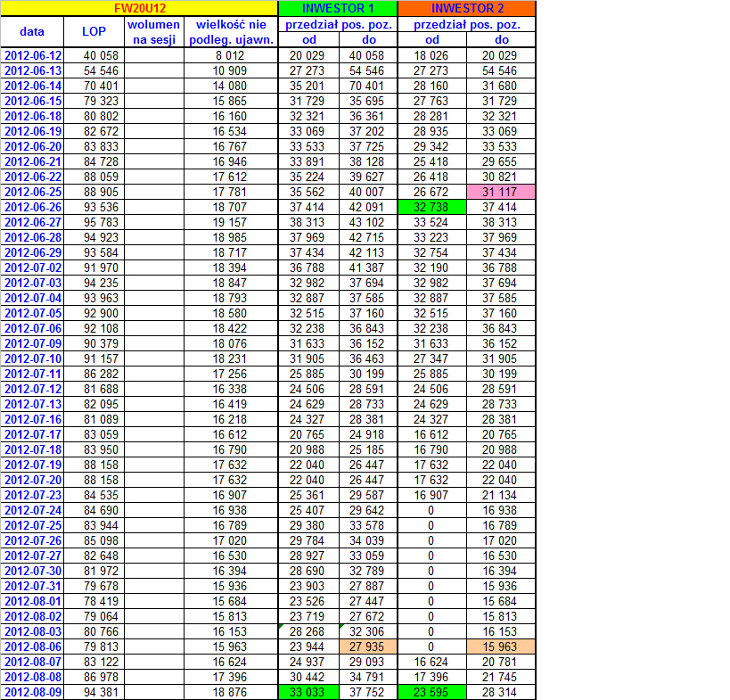The image size is (730, 700).
Task: Select the orange INWESTOR 2 header
Action: tap(466, 8)
